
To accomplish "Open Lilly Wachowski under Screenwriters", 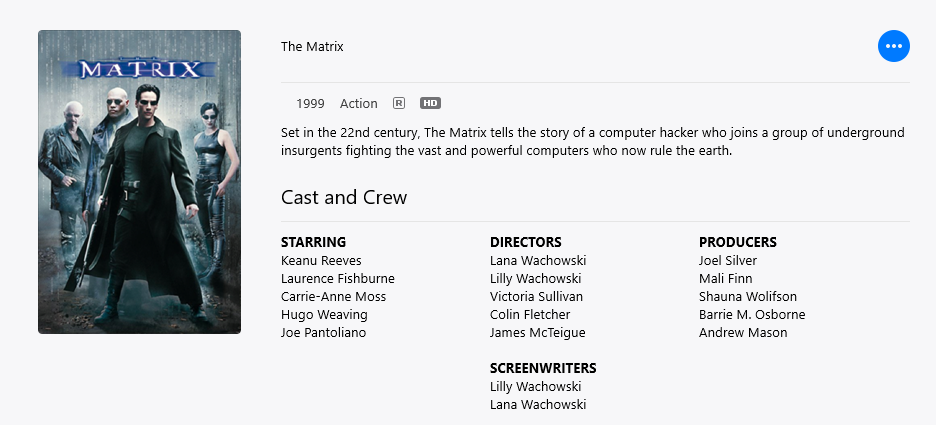I will point(535,386).
